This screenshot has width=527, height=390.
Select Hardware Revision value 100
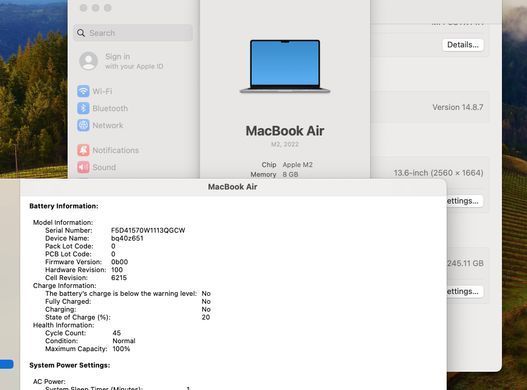click(117, 270)
